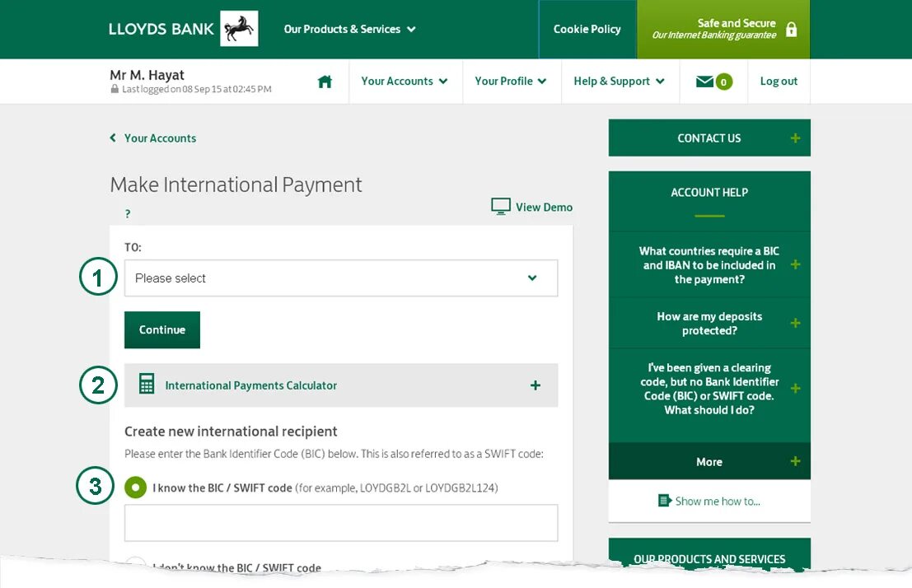Image resolution: width=912 pixels, height=588 pixels.
Task: Expand the International Payments Calculator section
Action: pos(341,385)
